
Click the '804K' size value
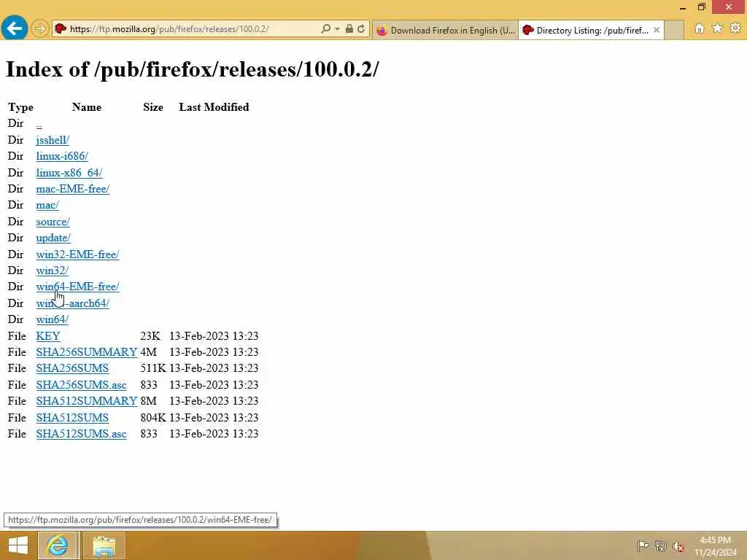[153, 418]
